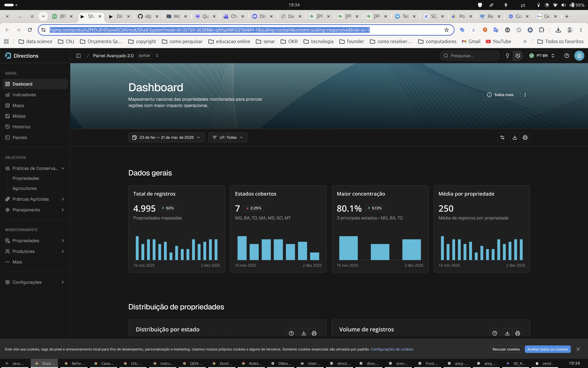Open the help question-mark icon in header
This screenshot has height=368, width=588.
click(567, 56)
